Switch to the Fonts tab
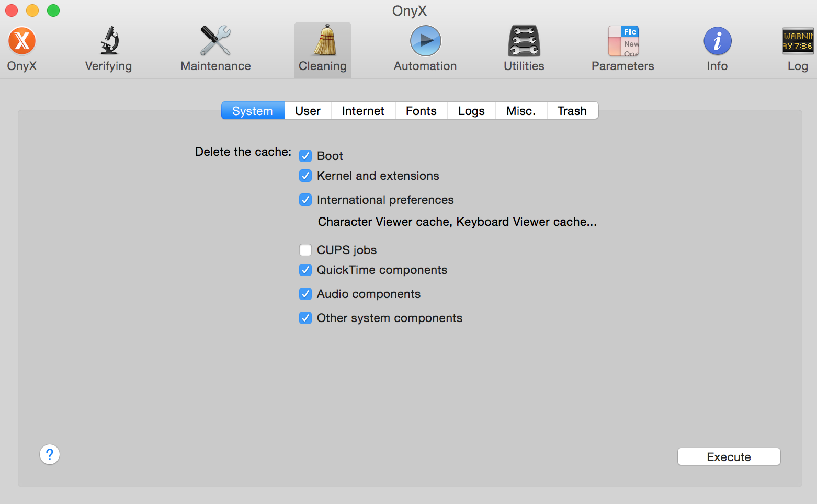Screen dimensions: 817x504 tap(422, 111)
